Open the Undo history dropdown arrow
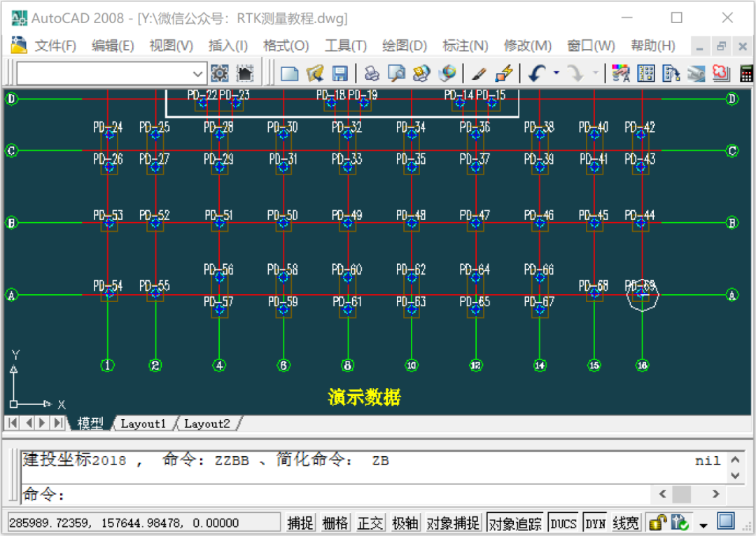Image resolution: width=756 pixels, height=536 pixels. pos(556,73)
